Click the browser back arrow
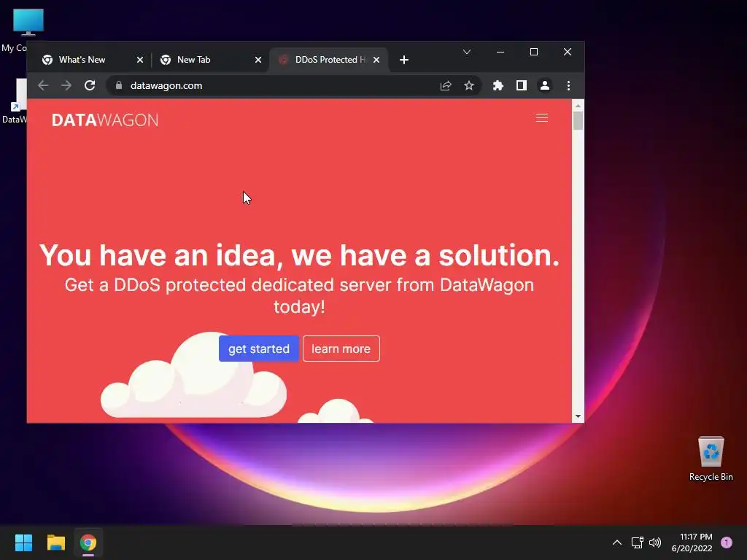 click(x=43, y=86)
